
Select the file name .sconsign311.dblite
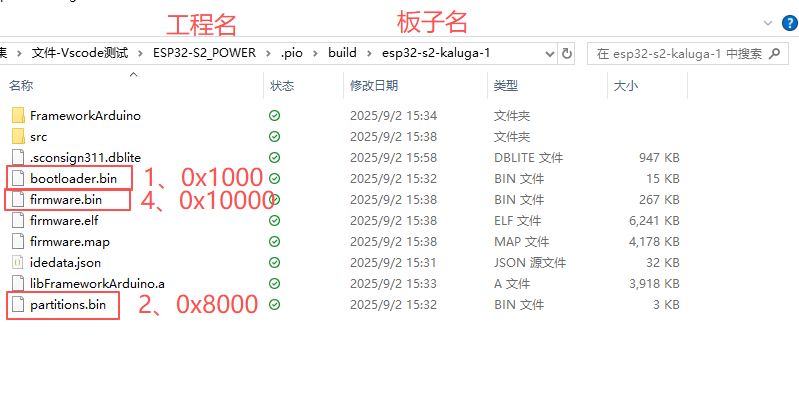85,157
